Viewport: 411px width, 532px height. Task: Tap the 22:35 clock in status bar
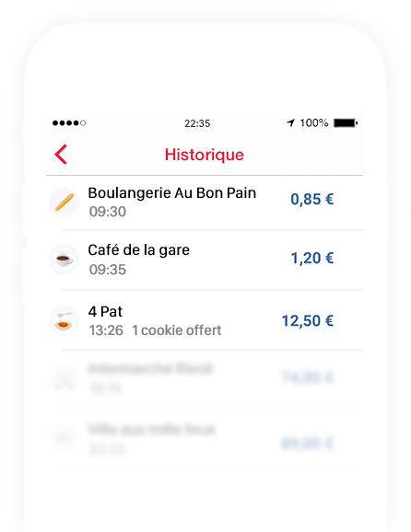point(197,123)
